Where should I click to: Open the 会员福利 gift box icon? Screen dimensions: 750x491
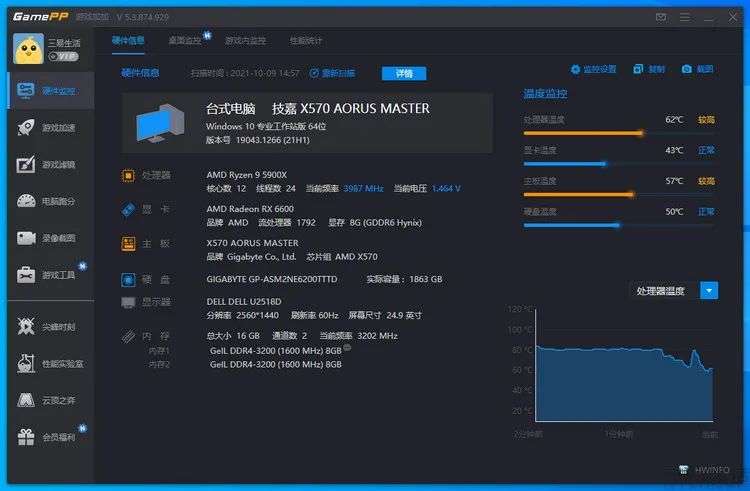click(26, 436)
